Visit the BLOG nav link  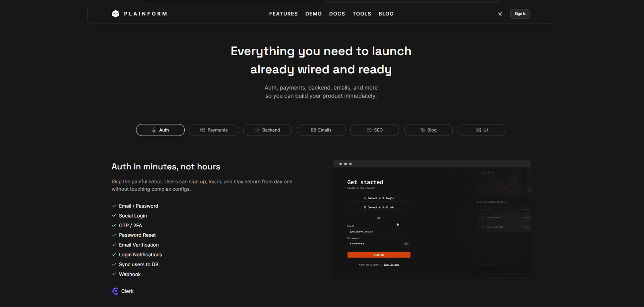coord(386,14)
